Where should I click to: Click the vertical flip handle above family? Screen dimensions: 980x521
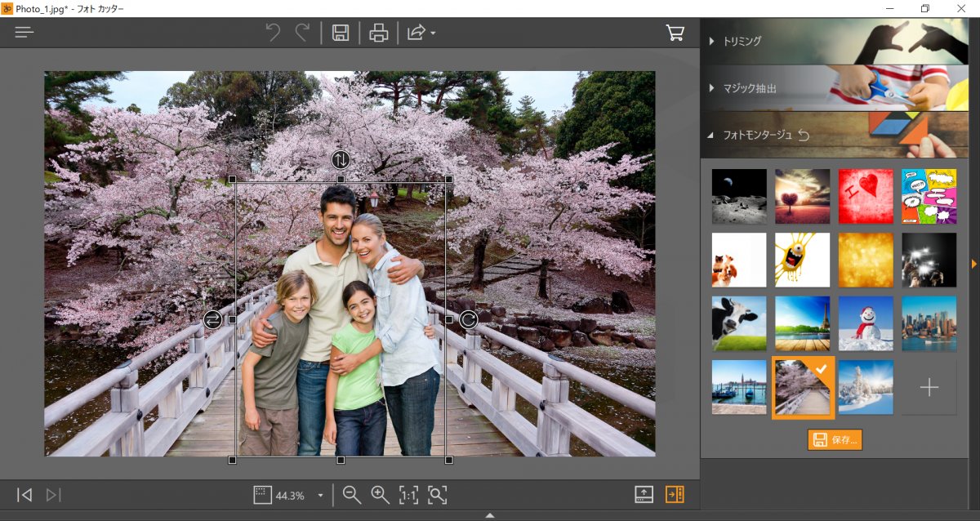(341, 159)
